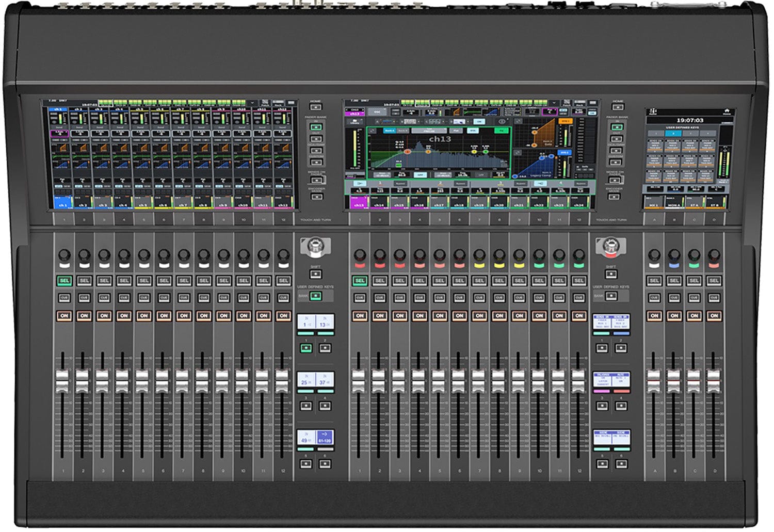774x532 pixels.
Task: Tap the ST B tile on the utility screen
Action: [716, 202]
